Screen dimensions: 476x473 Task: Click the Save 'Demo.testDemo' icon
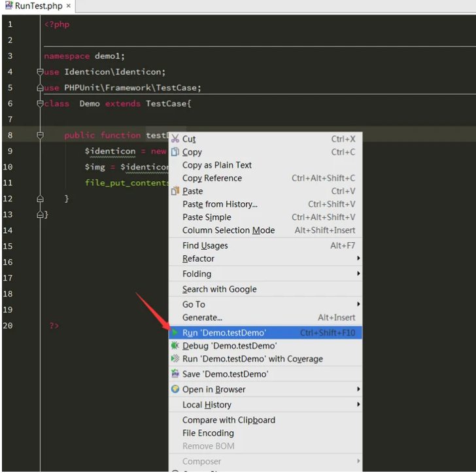point(175,374)
